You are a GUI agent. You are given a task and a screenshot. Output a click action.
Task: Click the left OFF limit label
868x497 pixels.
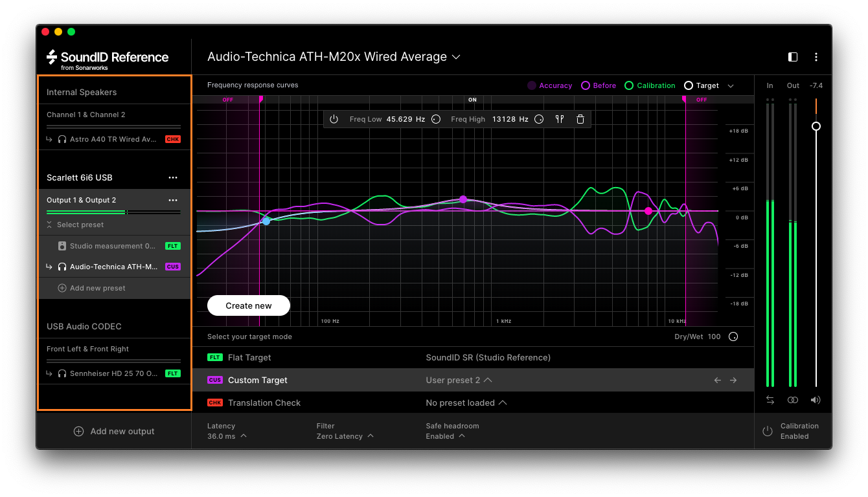click(228, 100)
